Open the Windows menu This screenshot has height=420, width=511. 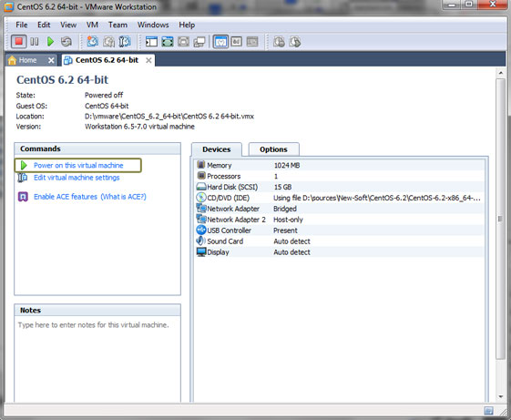pos(153,25)
